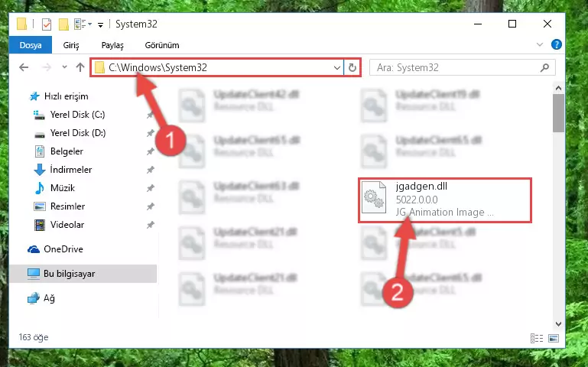
Task: Refresh the System32 folder view
Action: 352,67
